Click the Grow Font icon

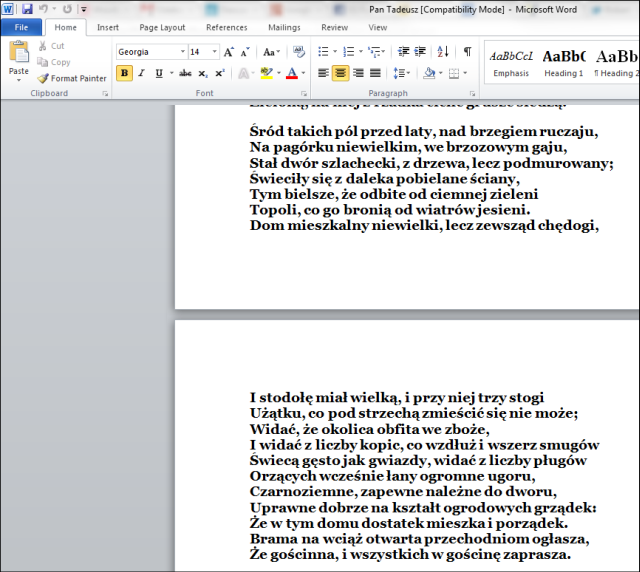(x=229, y=51)
